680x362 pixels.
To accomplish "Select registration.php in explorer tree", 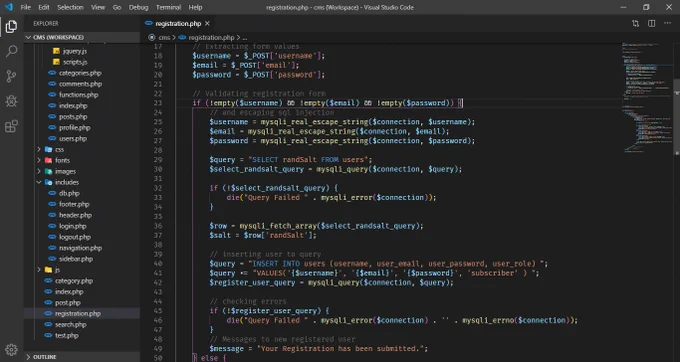I will [x=82, y=313].
